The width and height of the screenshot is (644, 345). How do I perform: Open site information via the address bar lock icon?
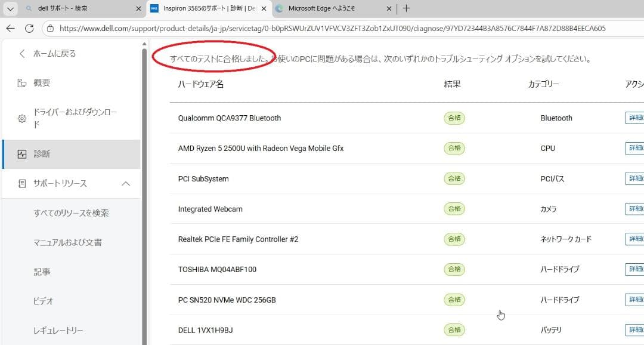coord(51,27)
